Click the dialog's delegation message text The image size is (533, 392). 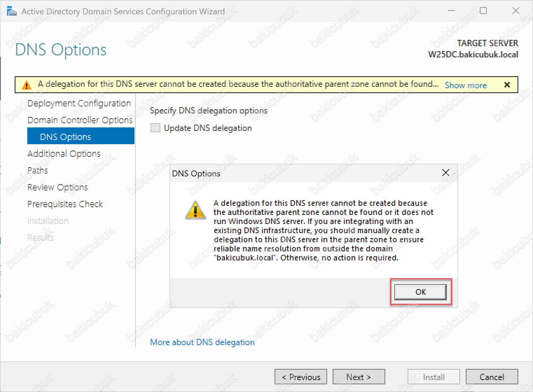pyautogui.click(x=324, y=230)
